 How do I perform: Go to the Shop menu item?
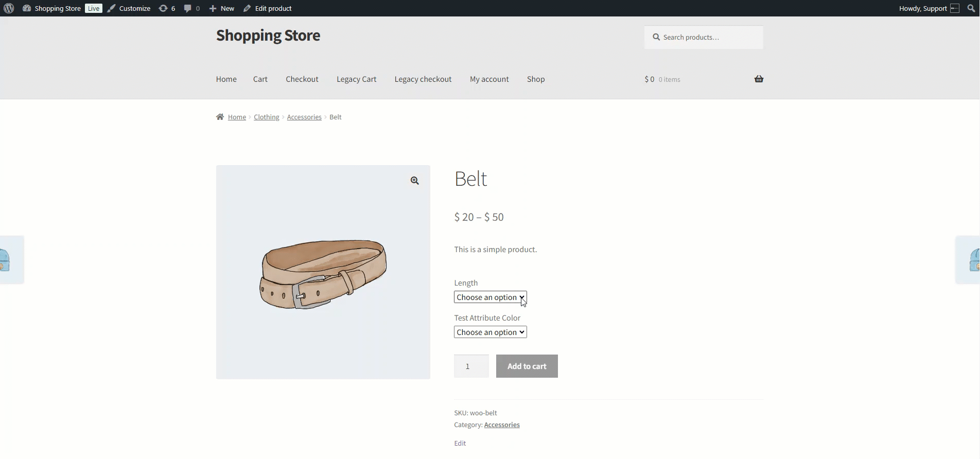(536, 79)
